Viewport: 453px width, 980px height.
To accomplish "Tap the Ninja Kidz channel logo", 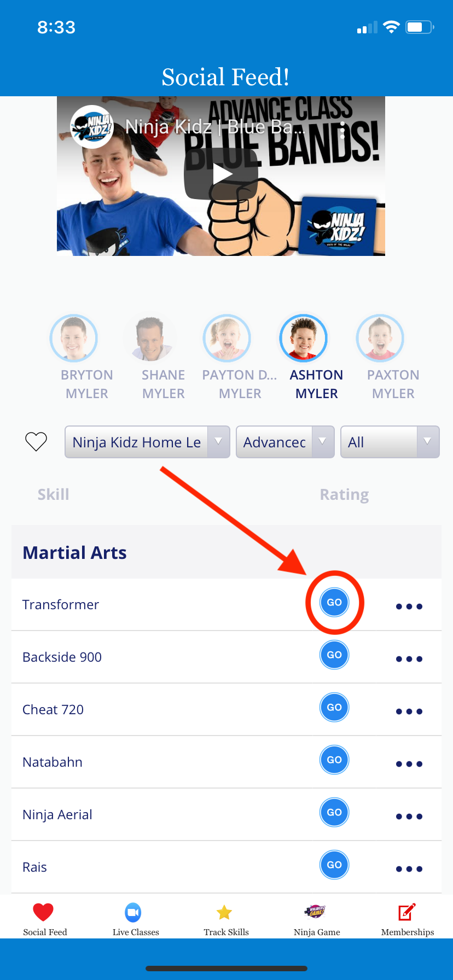I will (92, 127).
